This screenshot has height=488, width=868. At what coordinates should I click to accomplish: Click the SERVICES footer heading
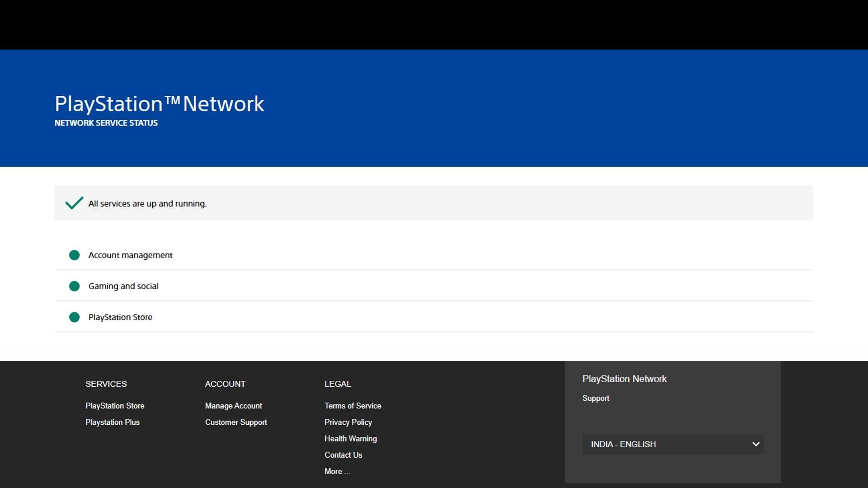[106, 384]
